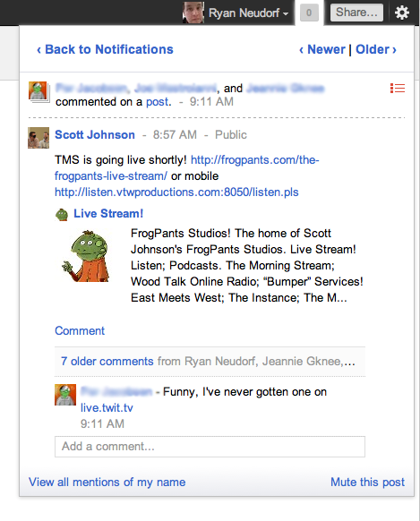This screenshot has width=420, height=521.
Task: View all mentions of my name
Action: click(107, 482)
